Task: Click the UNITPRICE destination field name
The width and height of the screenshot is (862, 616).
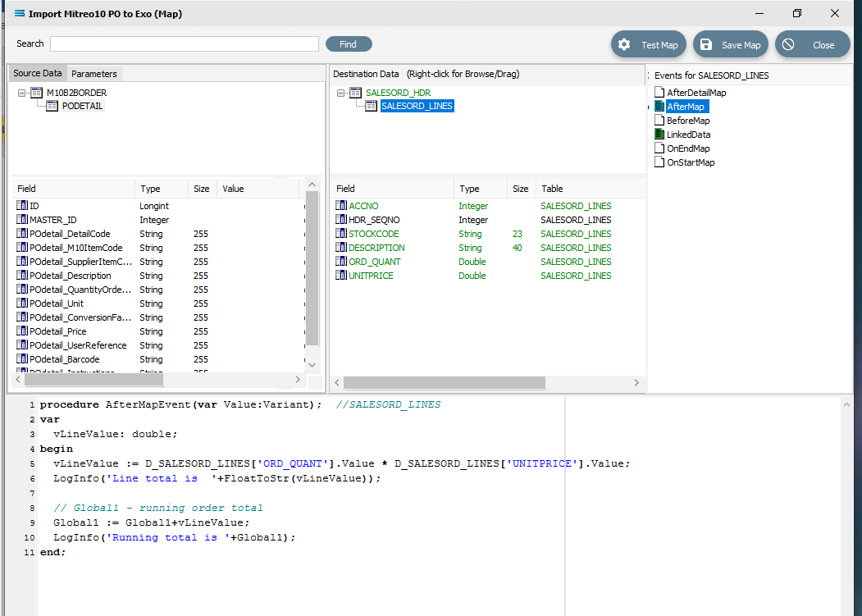Action: [371, 276]
